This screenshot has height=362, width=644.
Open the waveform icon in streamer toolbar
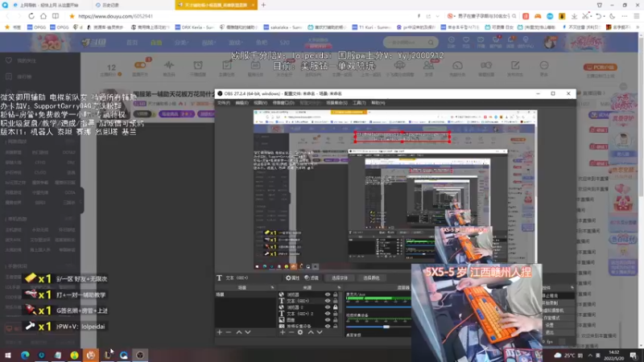169,66
